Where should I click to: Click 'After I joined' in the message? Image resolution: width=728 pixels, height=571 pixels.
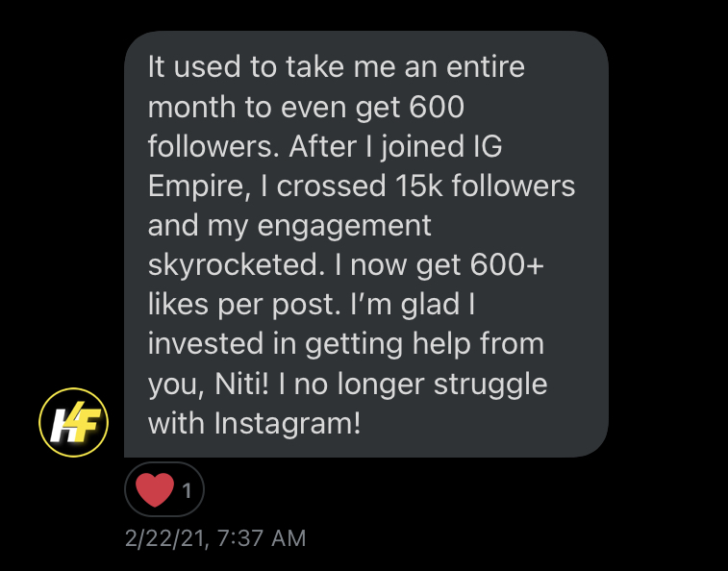[x=377, y=147]
